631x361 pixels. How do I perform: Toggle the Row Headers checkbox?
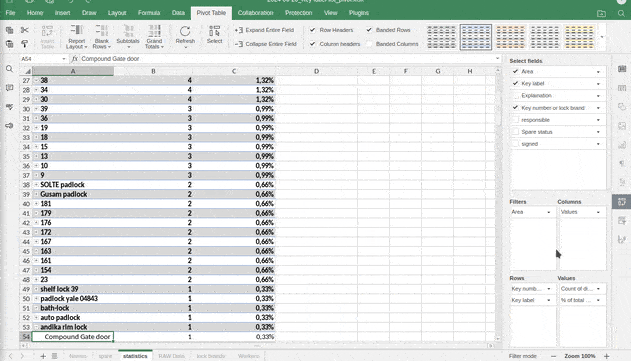click(x=312, y=30)
